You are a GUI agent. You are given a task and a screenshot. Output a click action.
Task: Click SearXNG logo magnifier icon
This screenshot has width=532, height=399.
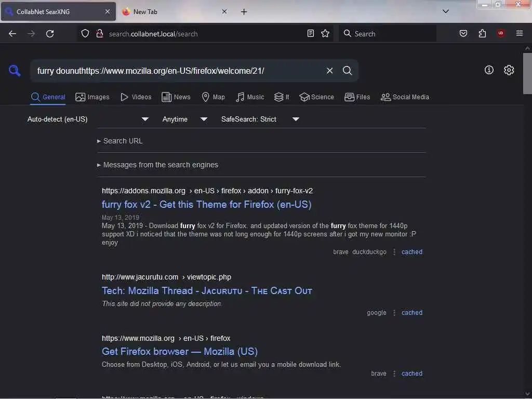(15, 71)
